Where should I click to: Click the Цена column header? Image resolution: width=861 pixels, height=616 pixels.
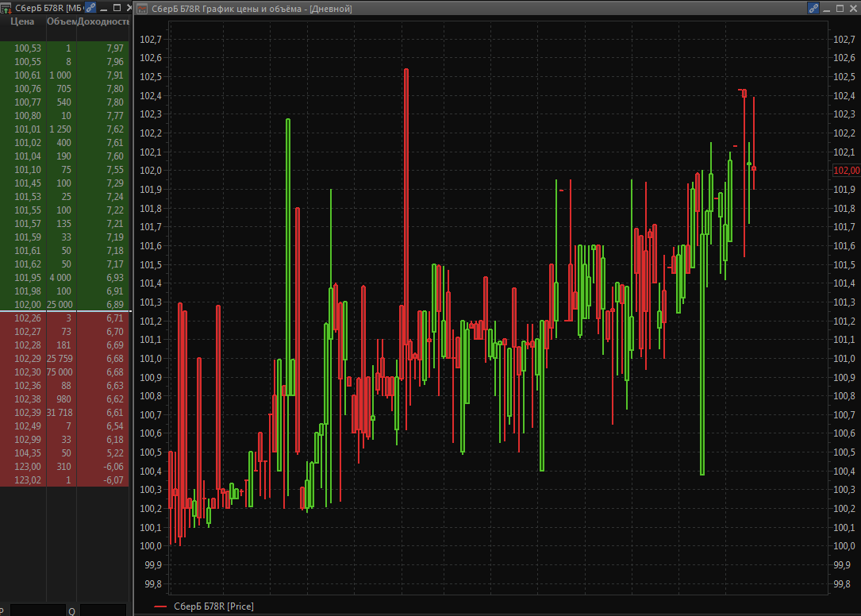[22, 21]
